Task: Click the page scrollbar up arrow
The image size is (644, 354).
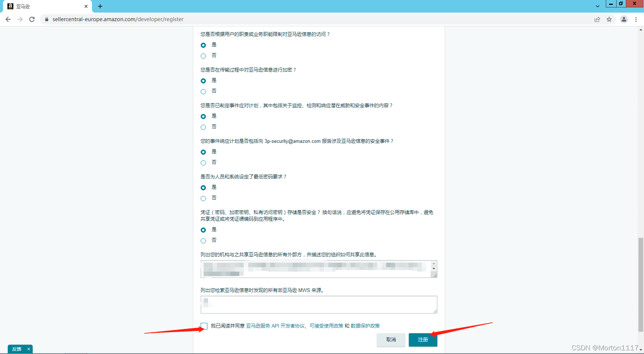Action: coord(641,30)
